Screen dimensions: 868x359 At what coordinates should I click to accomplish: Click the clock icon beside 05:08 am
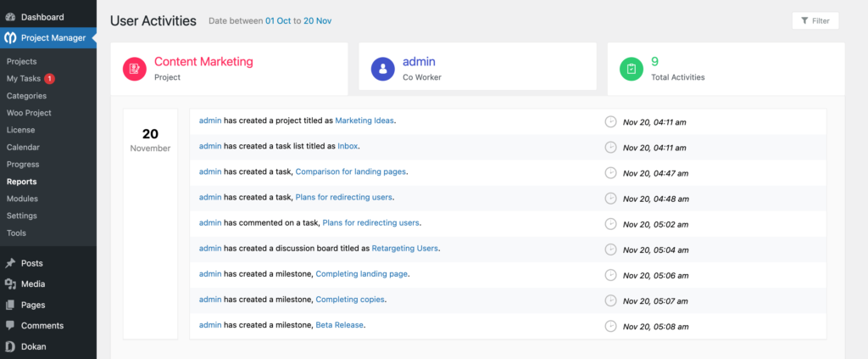point(610,326)
